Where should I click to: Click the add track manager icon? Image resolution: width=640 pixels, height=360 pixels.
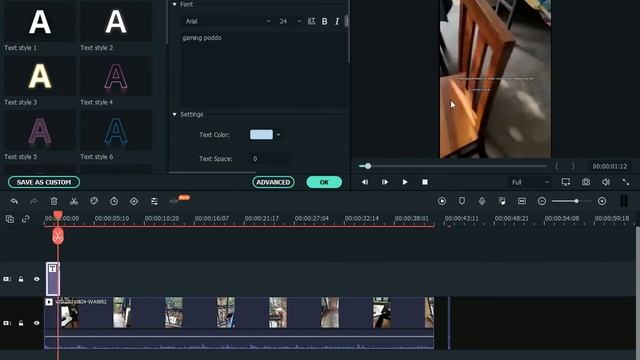(x=10, y=219)
